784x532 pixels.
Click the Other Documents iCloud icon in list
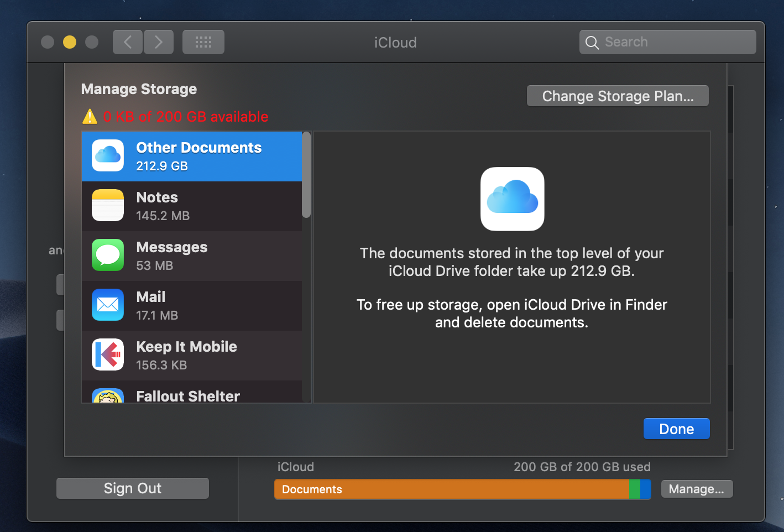[x=108, y=155]
